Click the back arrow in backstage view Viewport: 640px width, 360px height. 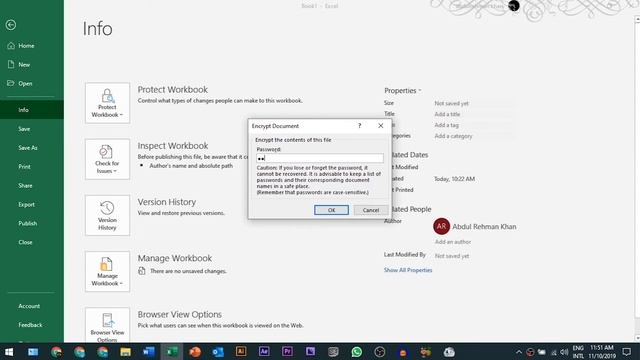click(x=11, y=25)
